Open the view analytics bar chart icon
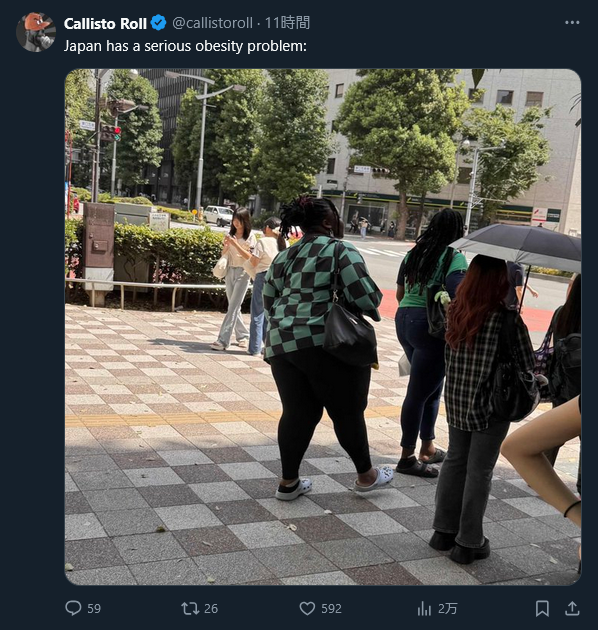The image size is (598, 630). click(x=424, y=609)
